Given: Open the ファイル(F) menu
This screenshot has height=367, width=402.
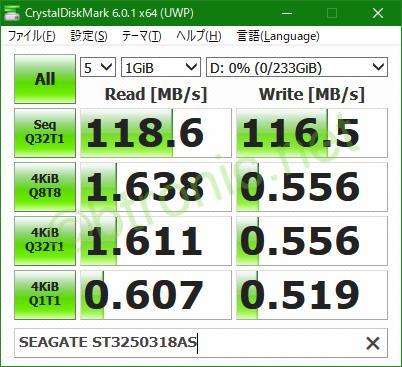Looking at the screenshot, I should click(32, 36).
